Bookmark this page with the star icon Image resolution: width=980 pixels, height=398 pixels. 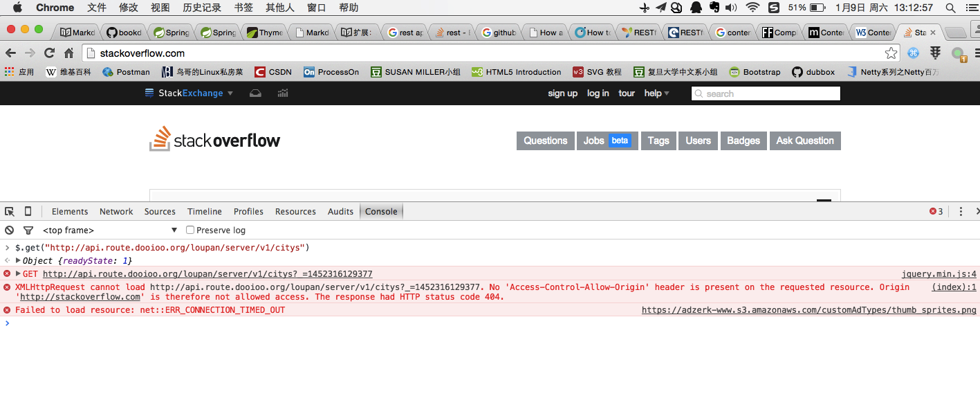coord(891,53)
